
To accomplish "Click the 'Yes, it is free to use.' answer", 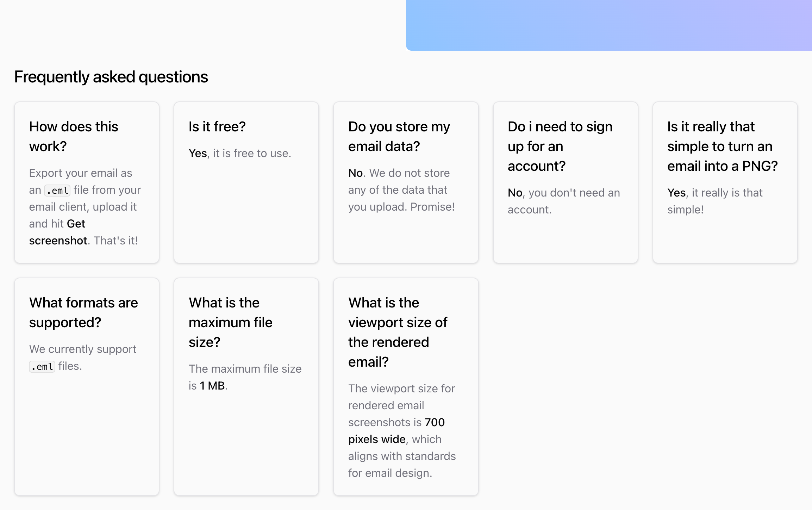I will tap(240, 153).
